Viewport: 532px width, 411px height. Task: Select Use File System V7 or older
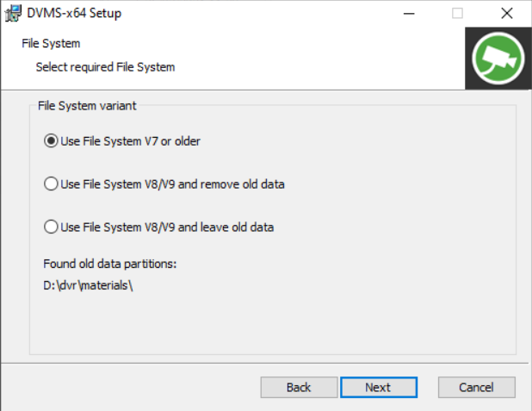click(x=50, y=141)
